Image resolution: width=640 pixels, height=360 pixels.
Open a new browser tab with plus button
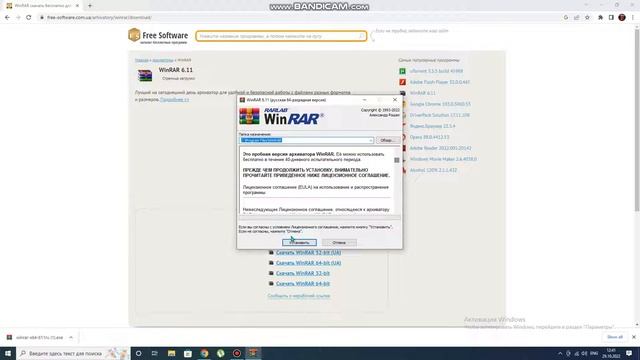pyautogui.click(x=90, y=6)
